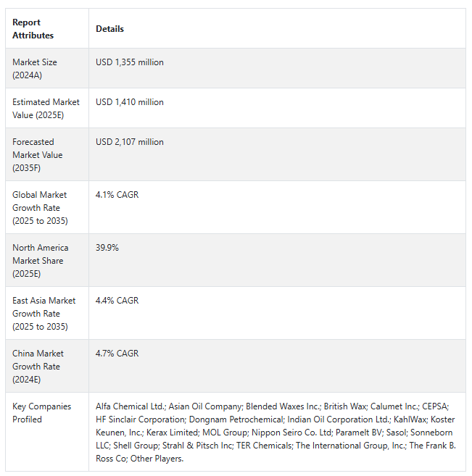Click the Details column header
472x476 pixels.
[109, 29]
